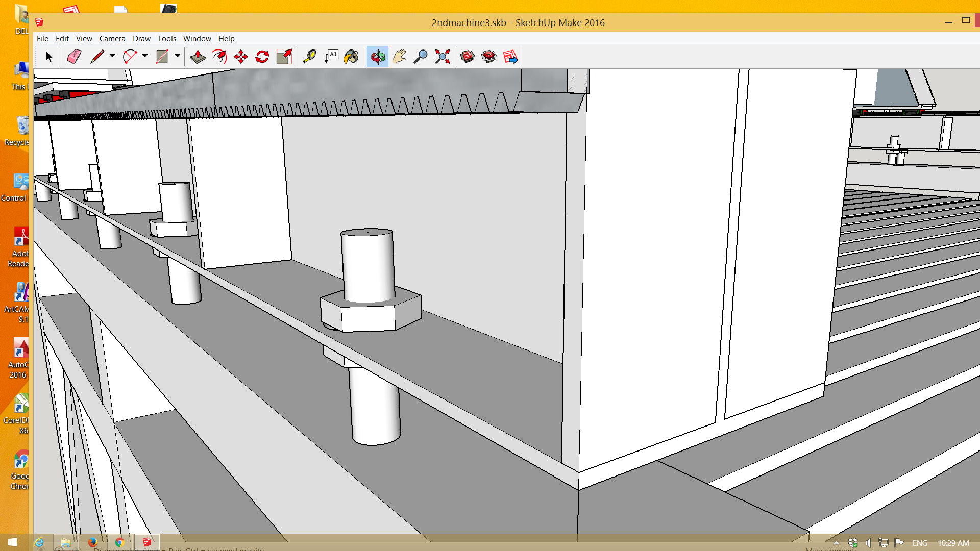Expand the Line tool dropdown arrow

pos(112,56)
